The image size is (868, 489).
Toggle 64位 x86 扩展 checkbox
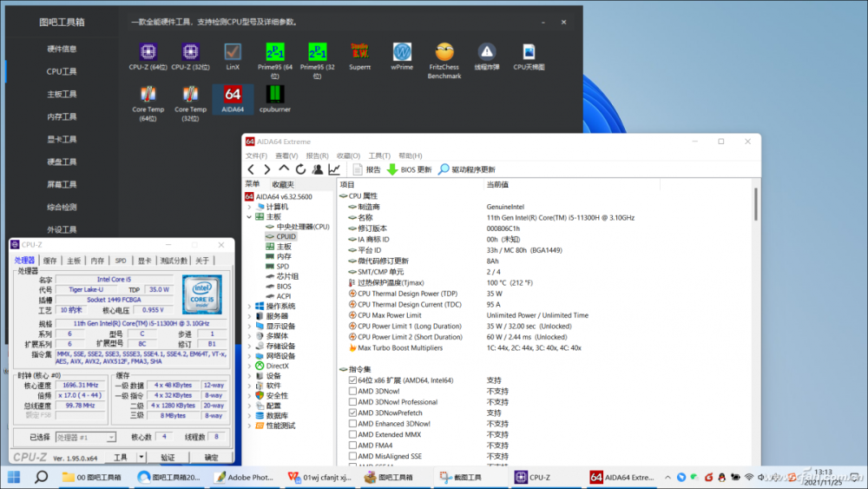pos(352,380)
